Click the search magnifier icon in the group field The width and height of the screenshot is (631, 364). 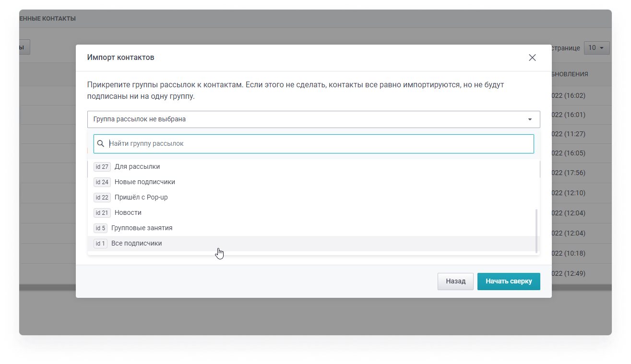click(101, 143)
